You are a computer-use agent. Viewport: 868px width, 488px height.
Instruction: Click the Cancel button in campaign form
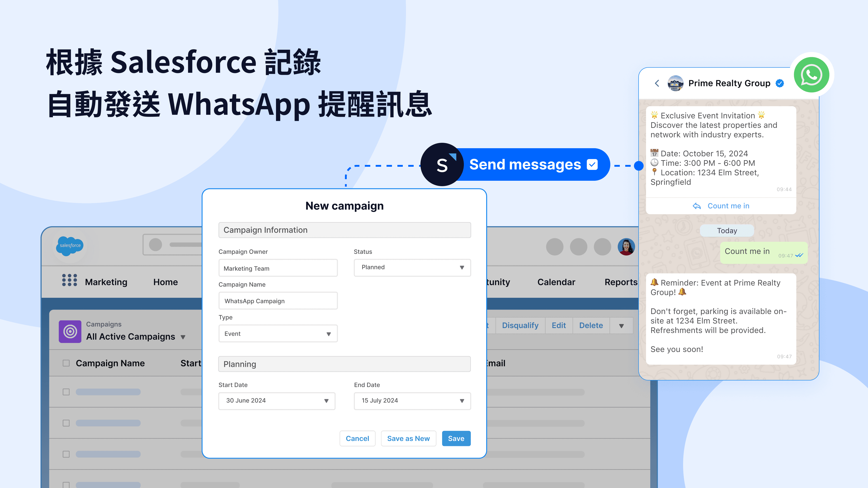pos(358,438)
